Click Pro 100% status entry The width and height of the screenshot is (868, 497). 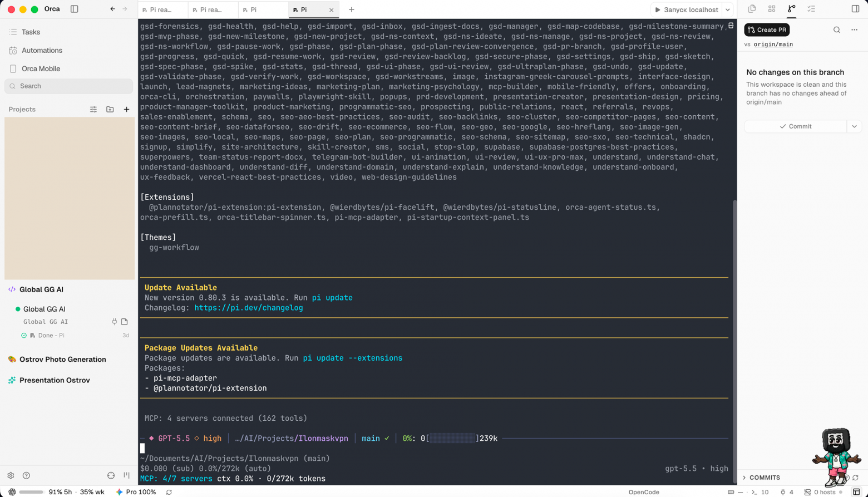tap(136, 492)
